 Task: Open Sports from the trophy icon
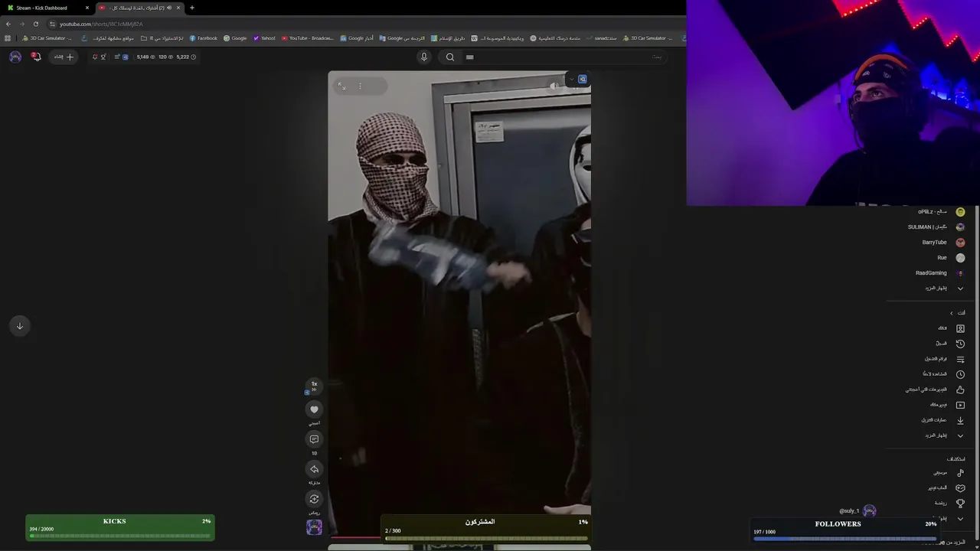(x=960, y=504)
